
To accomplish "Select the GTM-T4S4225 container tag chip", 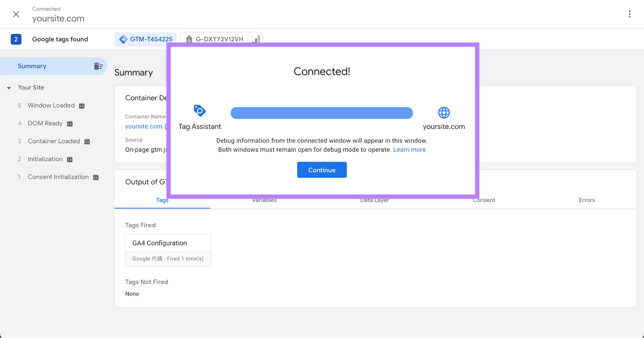I will tap(146, 39).
